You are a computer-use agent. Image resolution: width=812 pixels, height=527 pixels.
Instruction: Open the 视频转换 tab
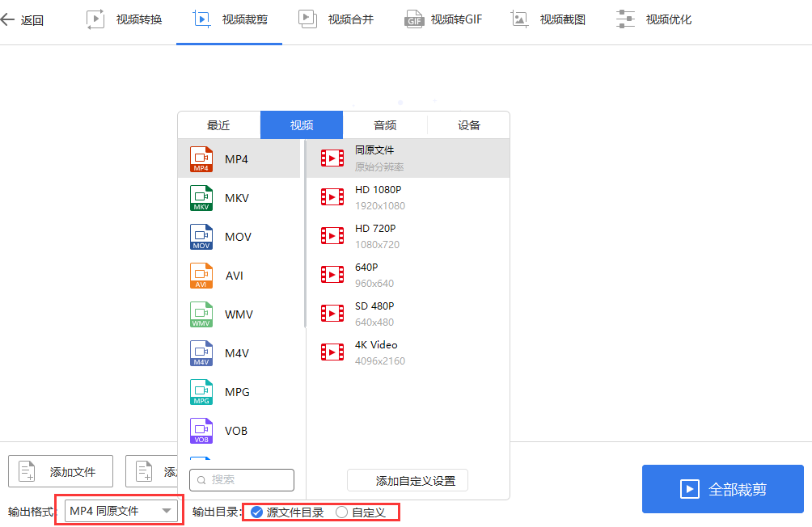(x=125, y=19)
